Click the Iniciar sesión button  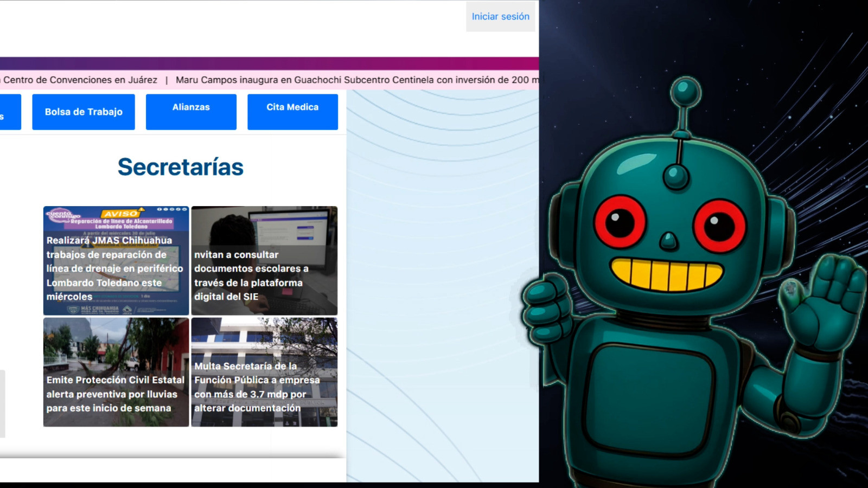point(500,17)
